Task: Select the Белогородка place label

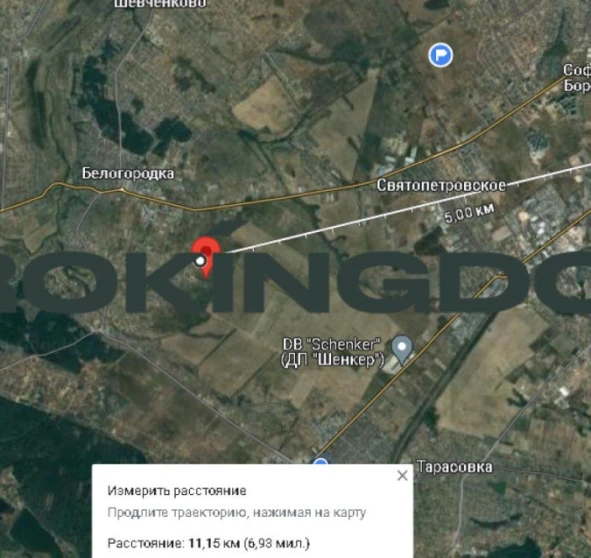Action: (x=128, y=174)
